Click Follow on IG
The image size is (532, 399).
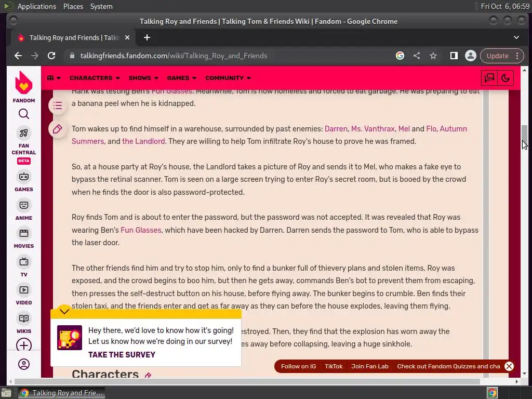pos(298,366)
